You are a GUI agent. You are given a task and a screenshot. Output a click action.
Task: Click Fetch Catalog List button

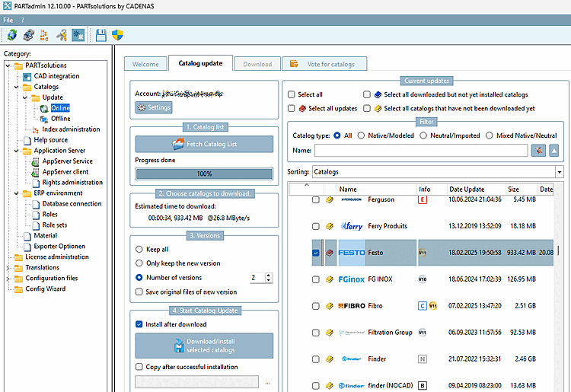pos(204,144)
